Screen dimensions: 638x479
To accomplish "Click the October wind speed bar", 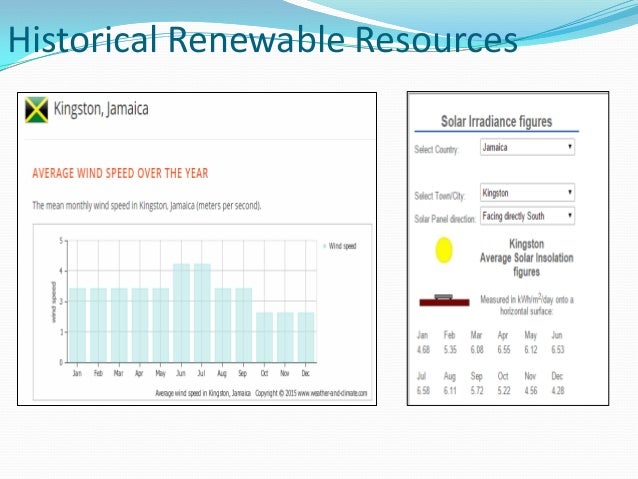I will coord(264,337).
